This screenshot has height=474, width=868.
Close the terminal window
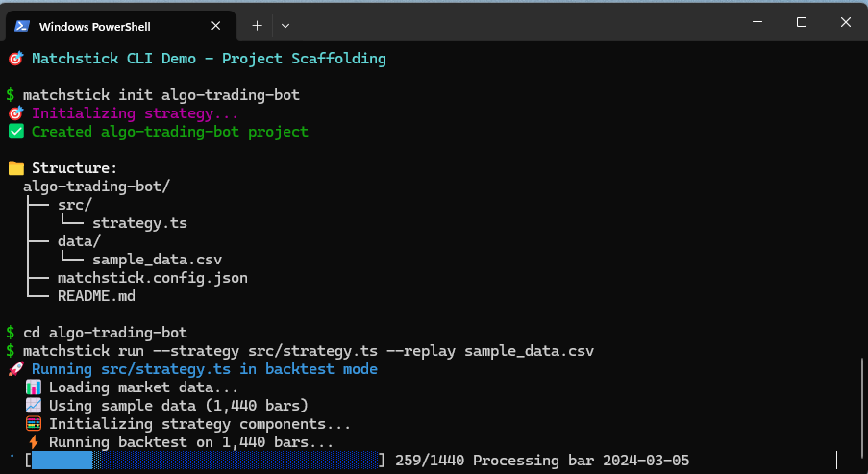click(845, 22)
